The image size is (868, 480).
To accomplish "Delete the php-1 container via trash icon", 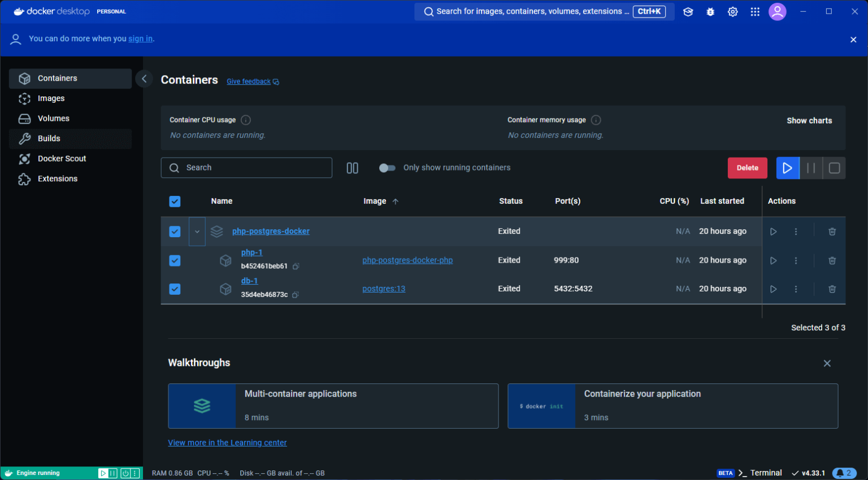I will 832,260.
